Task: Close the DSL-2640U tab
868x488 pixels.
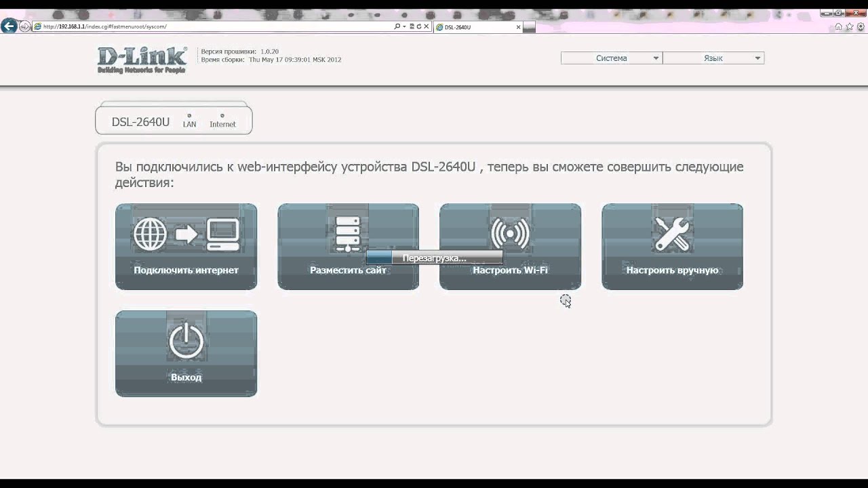Action: [x=518, y=27]
